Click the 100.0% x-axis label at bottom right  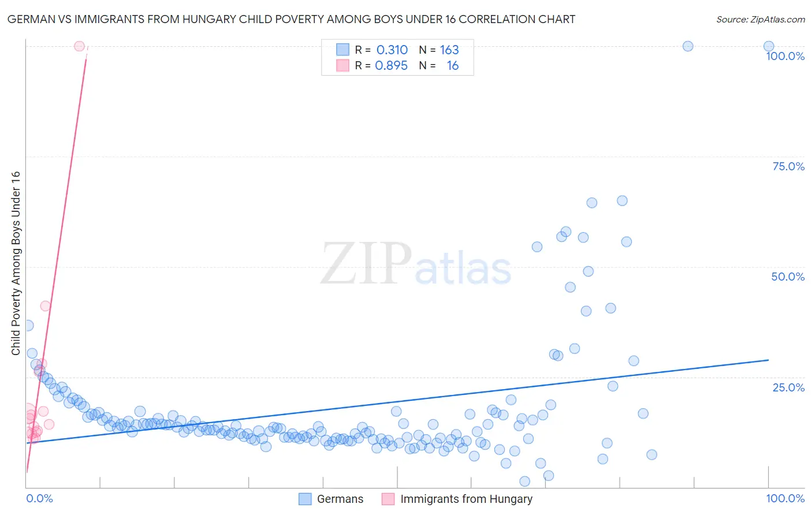(785, 498)
